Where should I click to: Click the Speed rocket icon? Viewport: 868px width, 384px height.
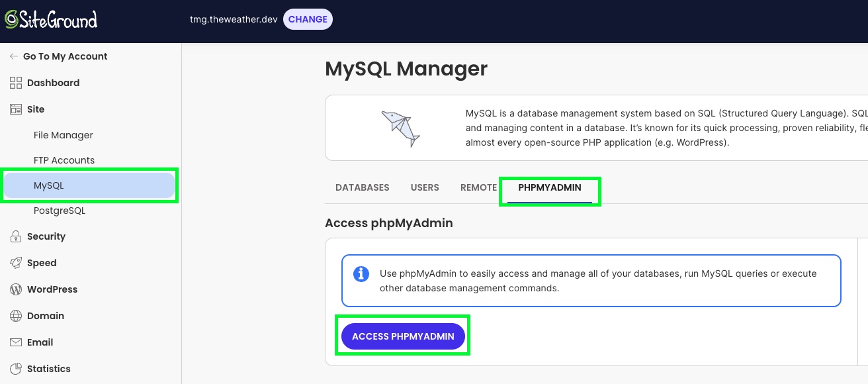(x=16, y=263)
